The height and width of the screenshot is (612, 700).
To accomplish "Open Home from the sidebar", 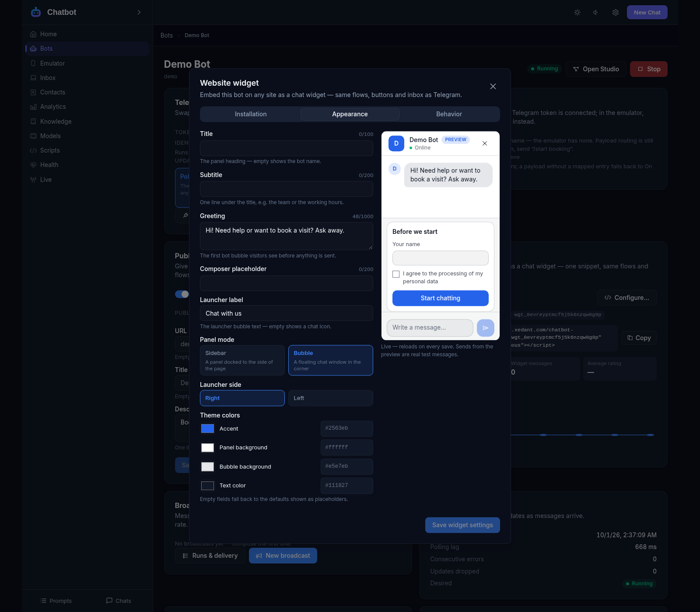I will [x=87, y=34].
